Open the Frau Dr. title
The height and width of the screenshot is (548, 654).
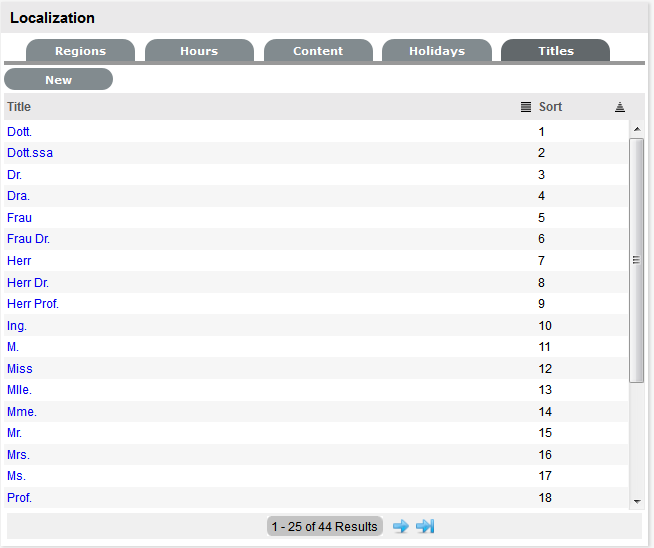coord(28,239)
